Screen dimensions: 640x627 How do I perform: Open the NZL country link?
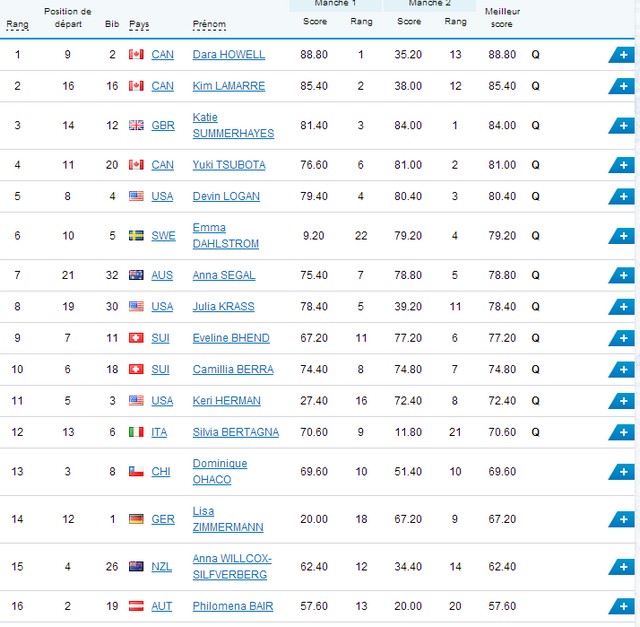click(x=162, y=567)
